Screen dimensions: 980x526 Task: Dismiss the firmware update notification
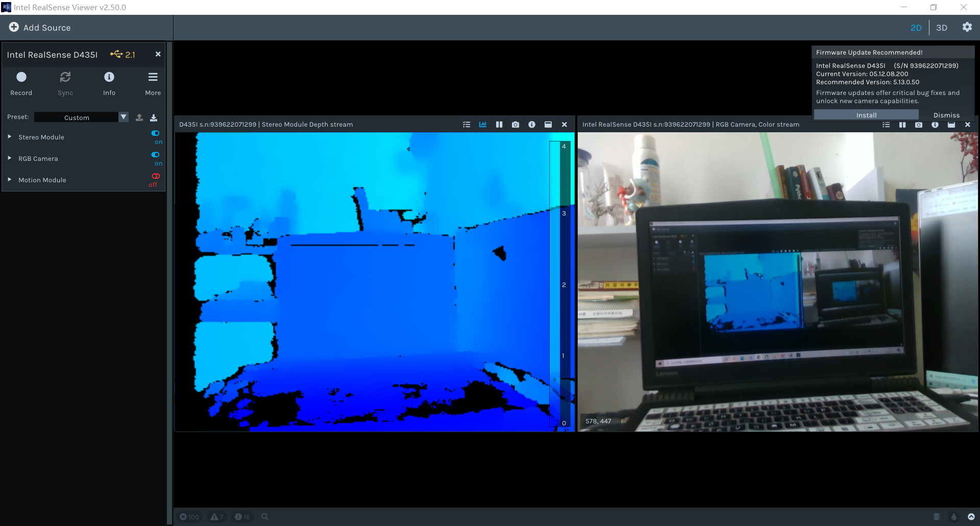tap(946, 115)
